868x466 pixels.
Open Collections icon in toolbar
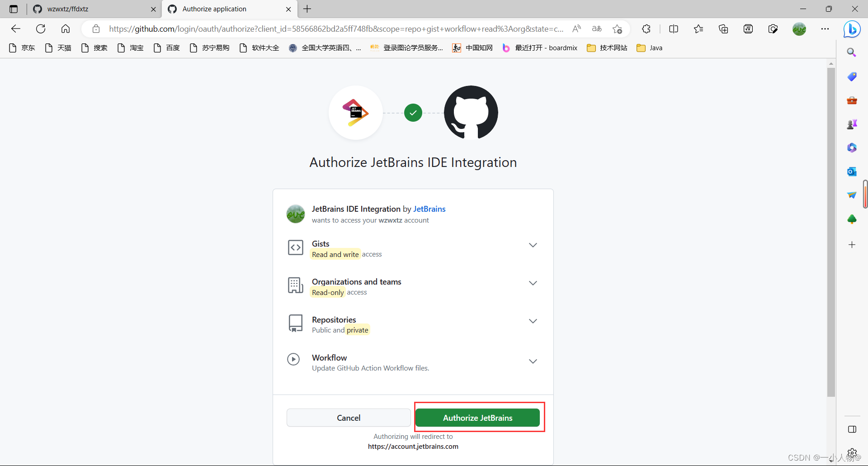click(723, 29)
